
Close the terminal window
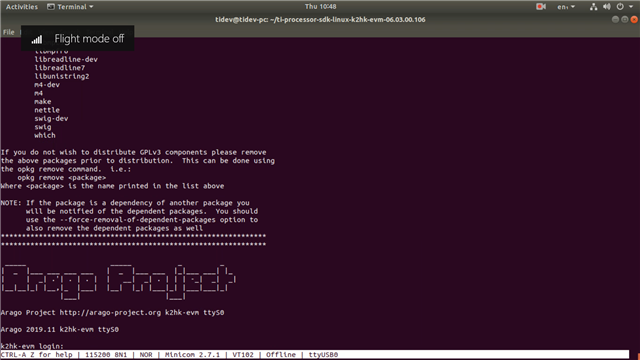pos(634,19)
